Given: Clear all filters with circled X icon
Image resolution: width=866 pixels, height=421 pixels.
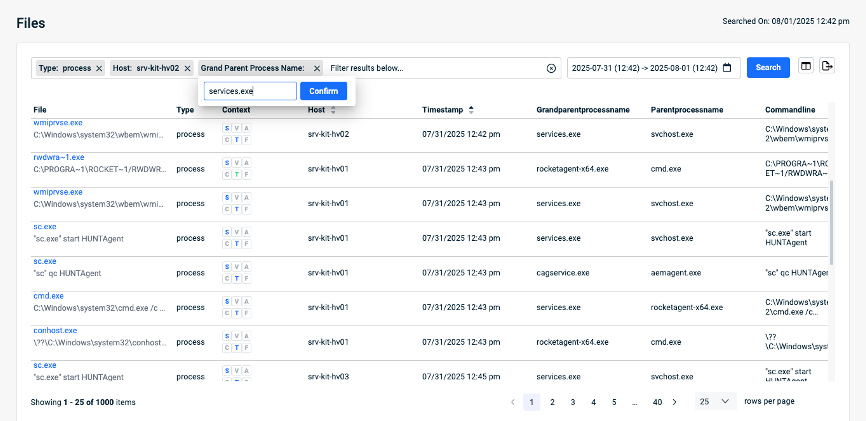Looking at the screenshot, I should [551, 68].
